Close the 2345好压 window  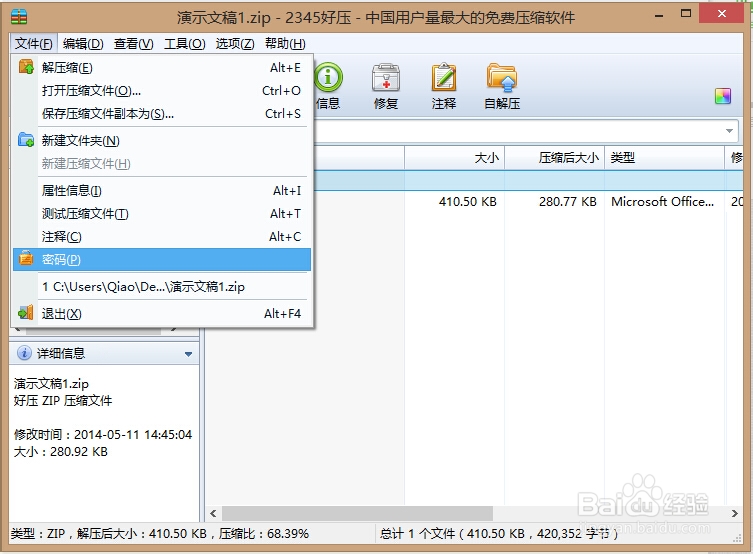722,14
